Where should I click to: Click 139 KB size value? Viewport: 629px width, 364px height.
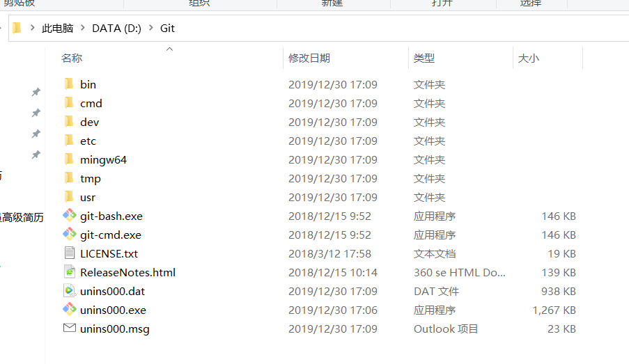[559, 273]
